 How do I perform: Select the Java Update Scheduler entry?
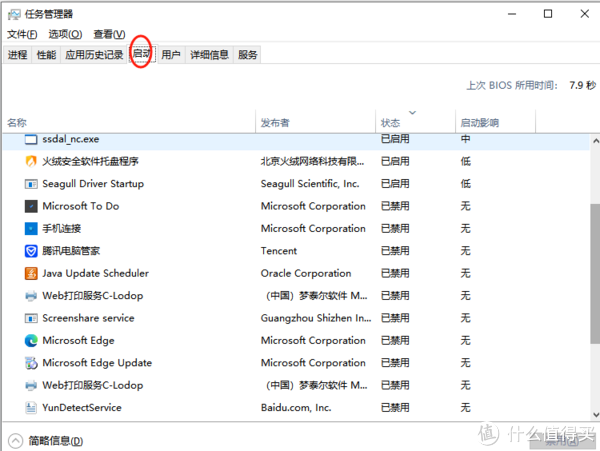[95, 274]
